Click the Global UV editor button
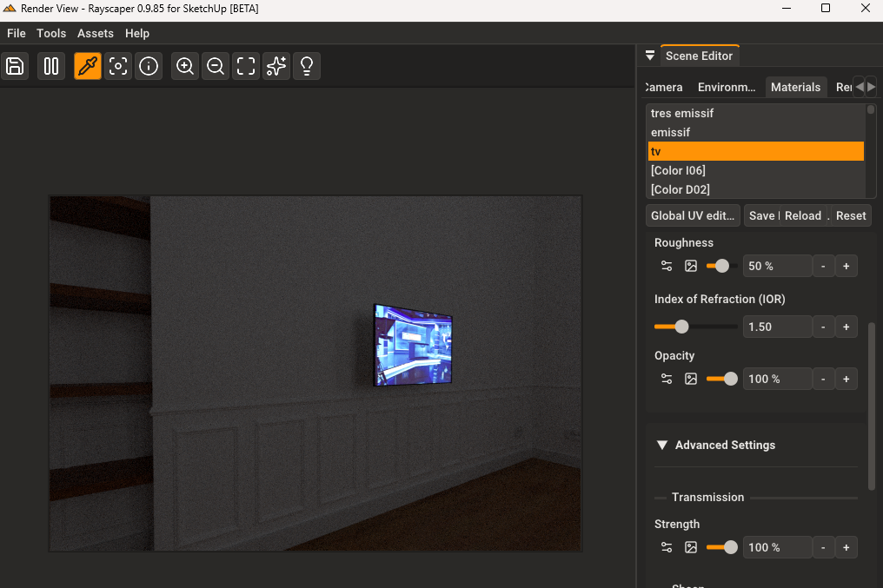The image size is (883, 588). coord(693,215)
